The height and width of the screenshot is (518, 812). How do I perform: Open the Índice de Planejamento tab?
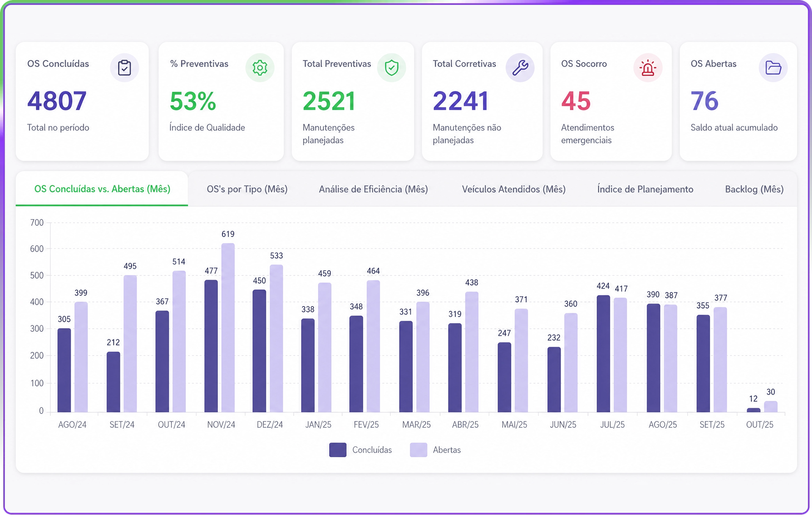[x=645, y=189]
